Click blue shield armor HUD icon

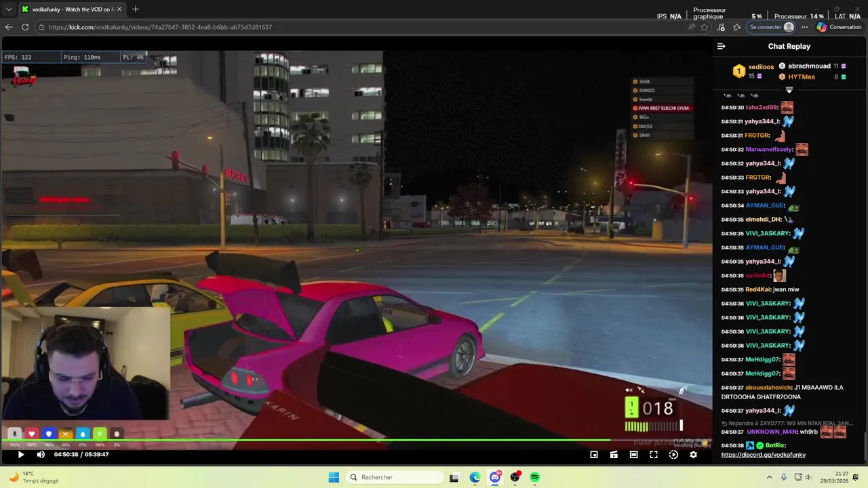49,434
